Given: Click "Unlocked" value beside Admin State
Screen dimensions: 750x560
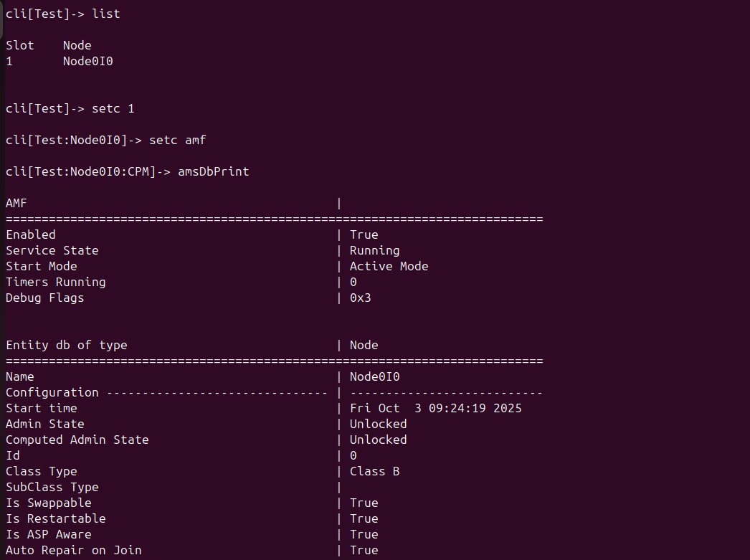Looking at the screenshot, I should (x=378, y=424).
